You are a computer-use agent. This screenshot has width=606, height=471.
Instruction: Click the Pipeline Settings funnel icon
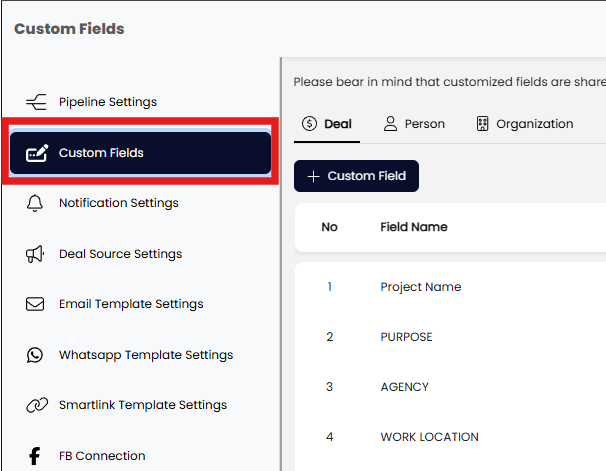pos(36,102)
